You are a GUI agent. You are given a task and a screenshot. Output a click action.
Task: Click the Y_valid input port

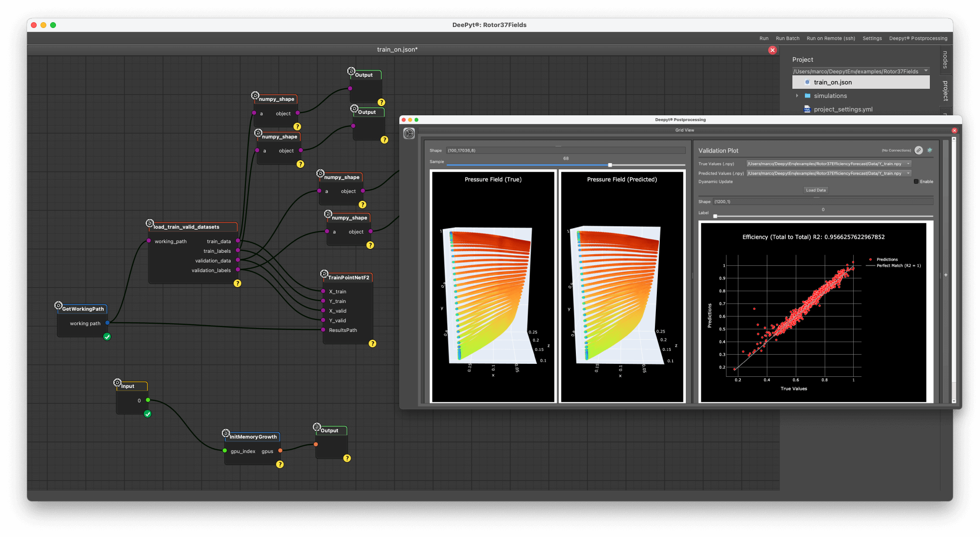(x=323, y=320)
